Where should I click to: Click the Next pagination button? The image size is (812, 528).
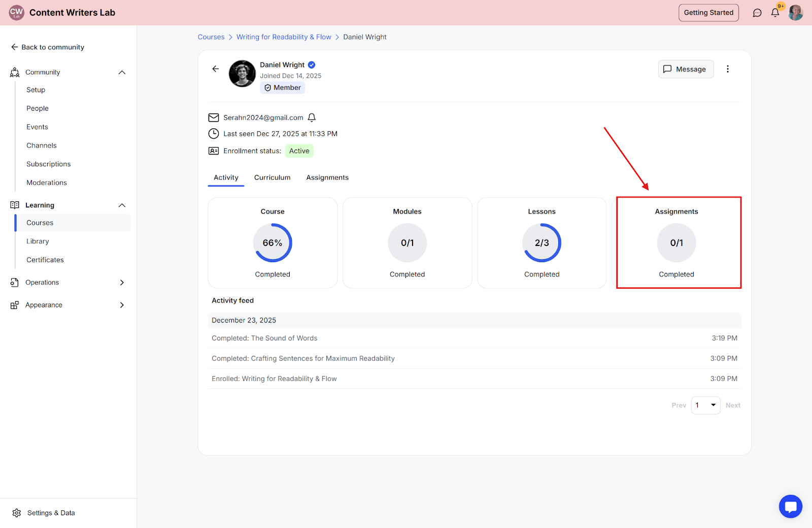[x=733, y=405]
